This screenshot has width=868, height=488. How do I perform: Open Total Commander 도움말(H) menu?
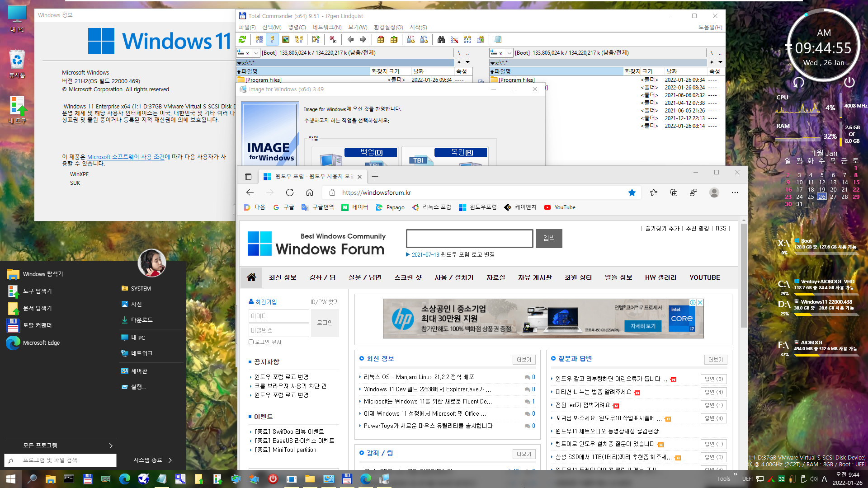point(710,27)
